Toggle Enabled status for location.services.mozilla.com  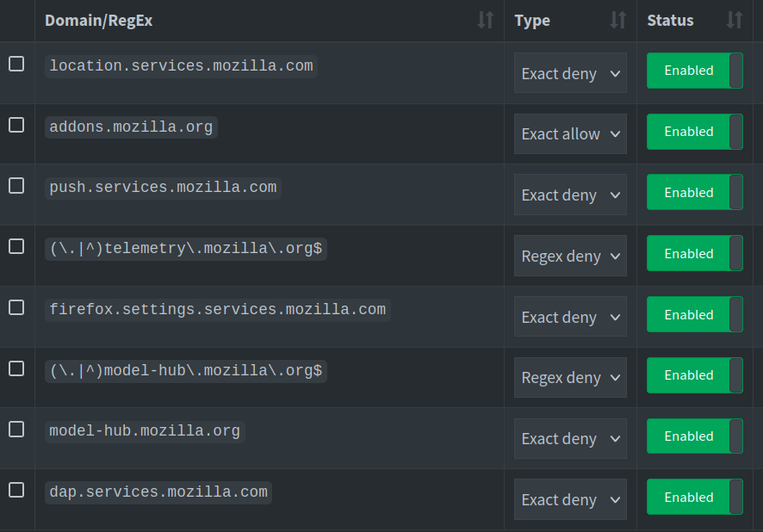(695, 71)
